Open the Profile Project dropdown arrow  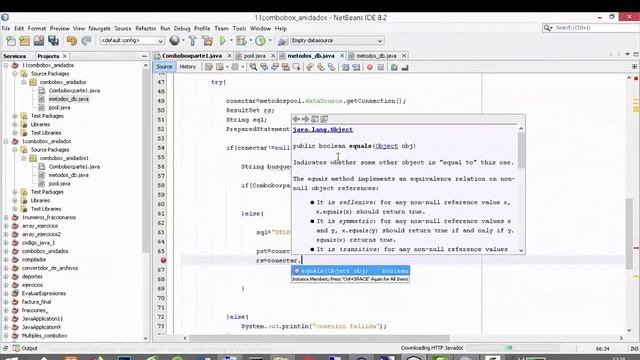pyautogui.click(x=269, y=40)
